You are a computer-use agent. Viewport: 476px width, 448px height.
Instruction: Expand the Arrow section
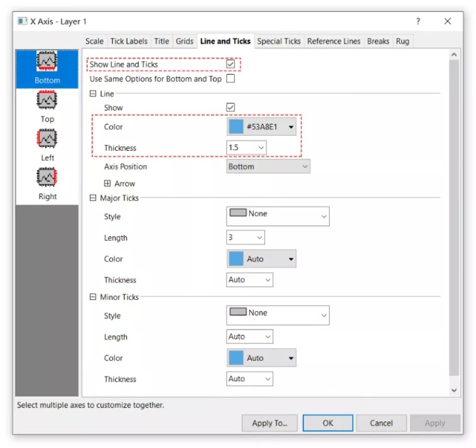[x=107, y=183]
